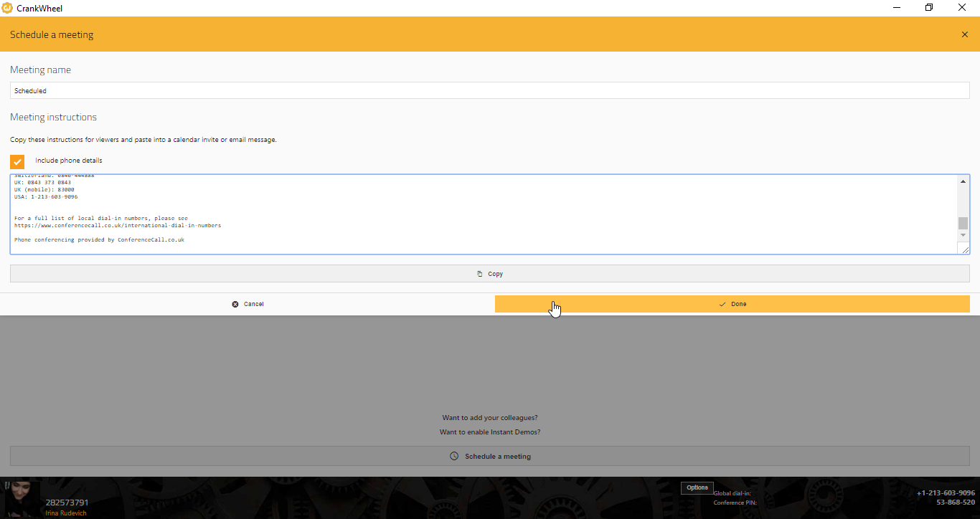This screenshot has height=519, width=980.
Task: Click the user name Irina Rudevich
Action: tap(67, 513)
